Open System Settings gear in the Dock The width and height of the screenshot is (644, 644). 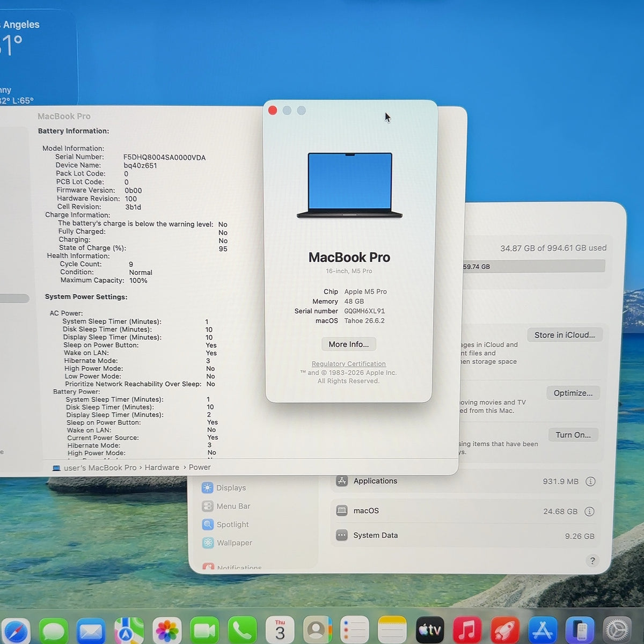point(617,630)
